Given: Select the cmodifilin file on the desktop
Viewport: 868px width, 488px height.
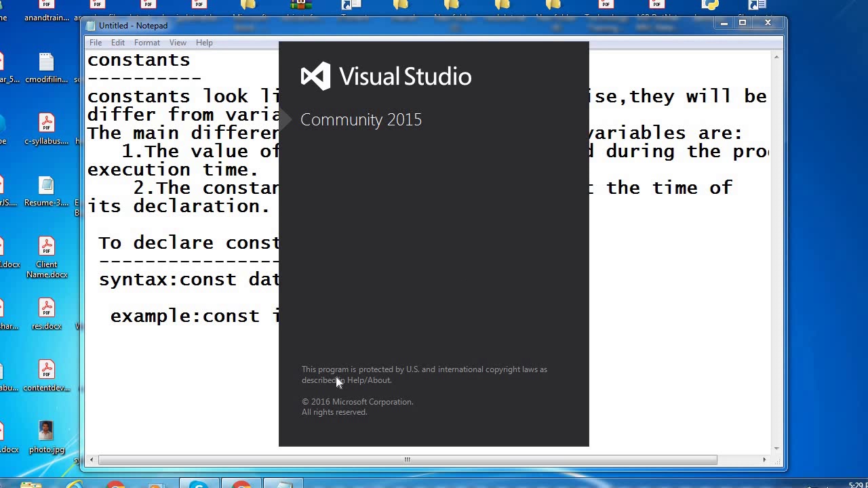Looking at the screenshot, I should point(47,68).
